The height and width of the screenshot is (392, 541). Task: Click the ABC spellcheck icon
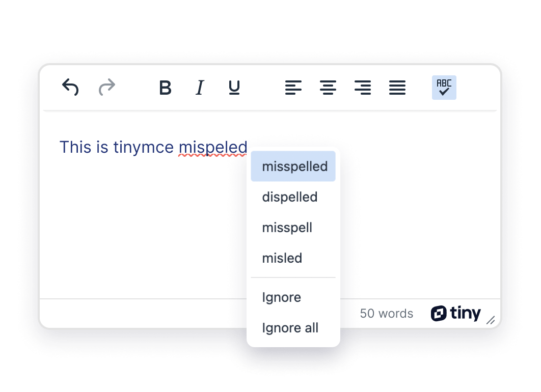click(x=443, y=88)
